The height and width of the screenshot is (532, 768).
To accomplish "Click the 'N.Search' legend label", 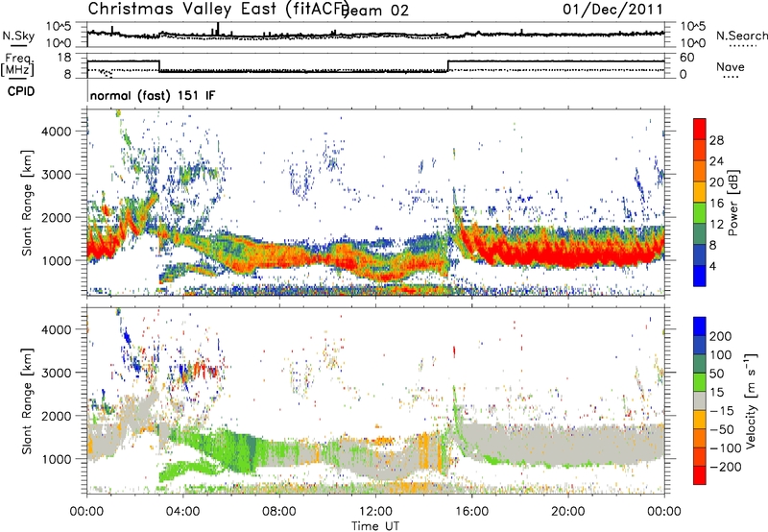I will click(x=742, y=36).
